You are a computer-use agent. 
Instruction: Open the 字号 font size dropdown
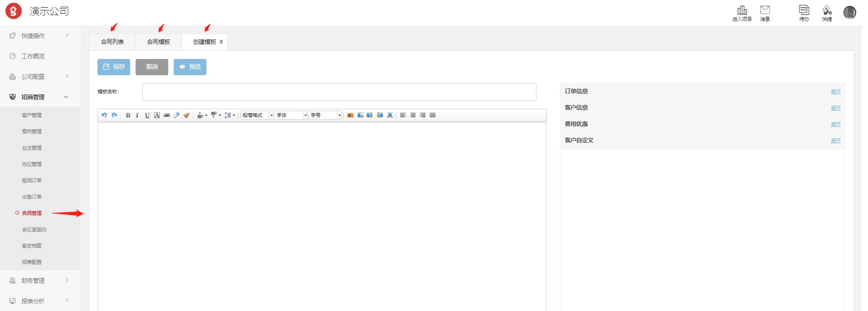pos(325,115)
